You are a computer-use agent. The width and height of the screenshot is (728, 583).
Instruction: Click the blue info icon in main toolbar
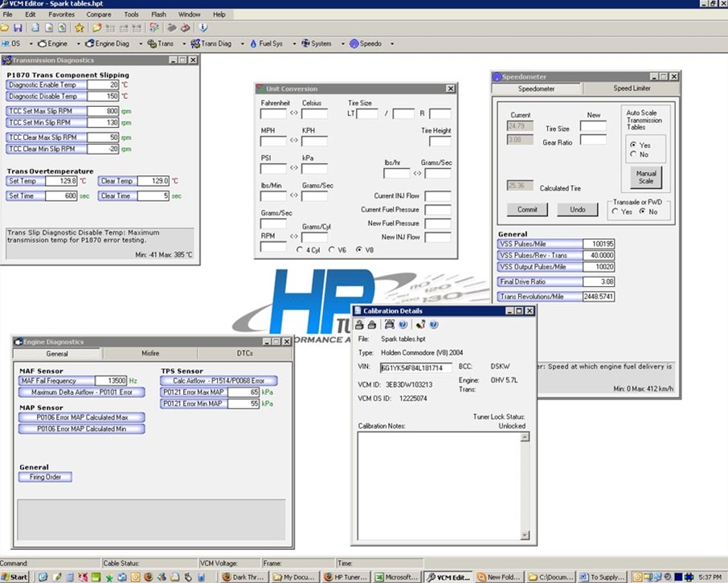click(x=202, y=28)
